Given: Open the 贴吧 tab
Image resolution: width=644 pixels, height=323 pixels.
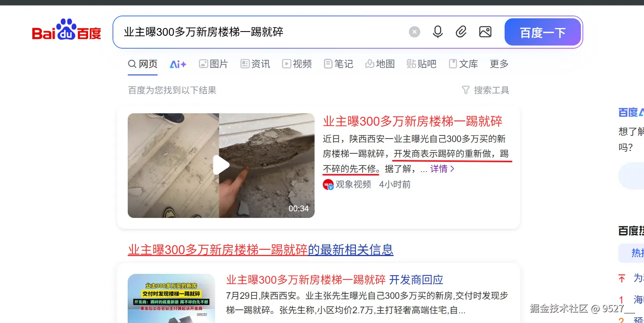Looking at the screenshot, I should click(x=422, y=64).
